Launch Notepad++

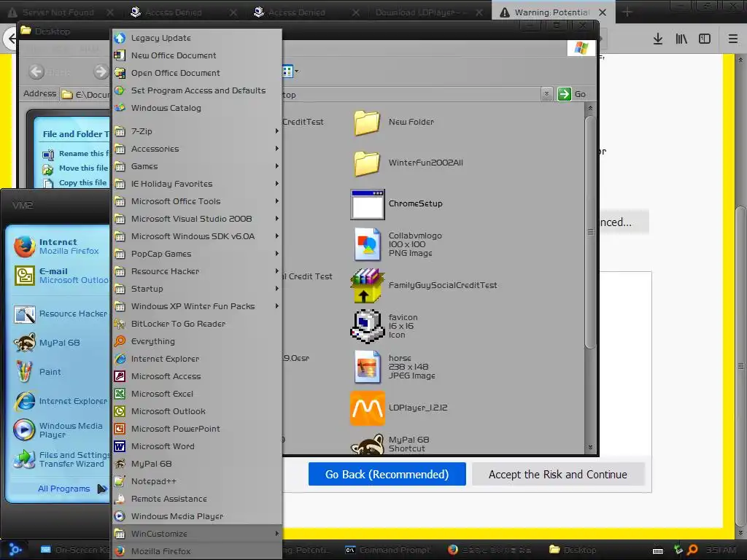pyautogui.click(x=197, y=481)
